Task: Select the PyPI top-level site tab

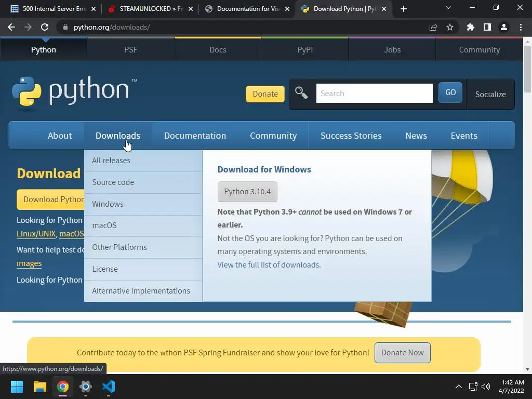Action: coord(305,49)
